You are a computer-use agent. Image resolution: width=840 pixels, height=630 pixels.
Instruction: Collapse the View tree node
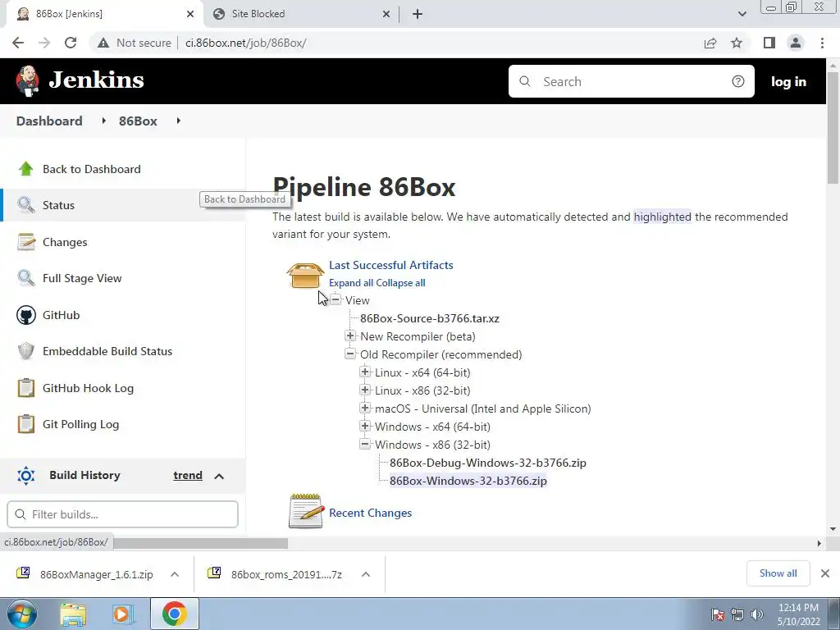336,299
